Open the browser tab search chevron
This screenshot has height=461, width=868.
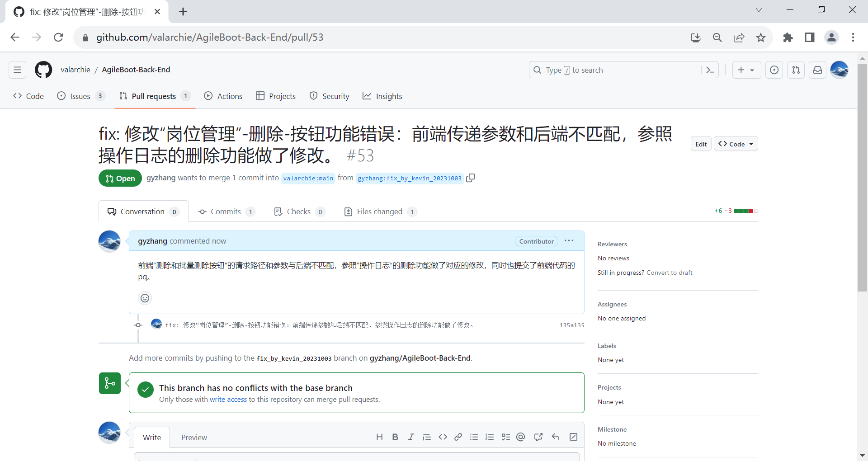click(759, 10)
